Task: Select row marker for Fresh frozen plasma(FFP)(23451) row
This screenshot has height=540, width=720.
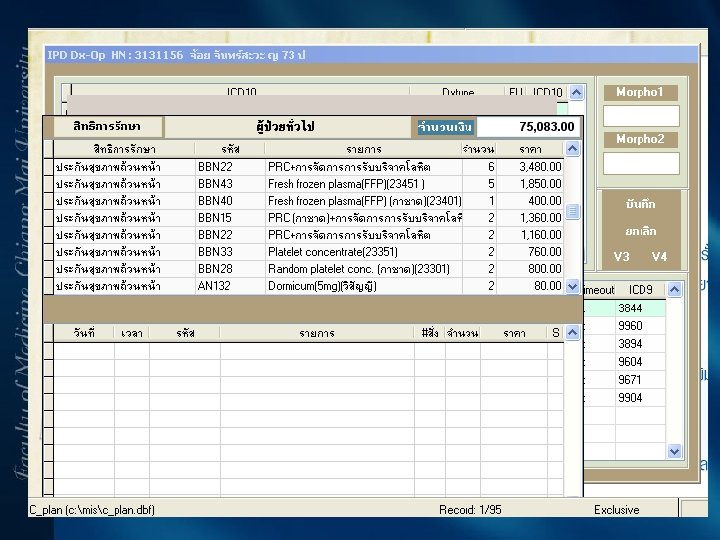Action: point(48,184)
